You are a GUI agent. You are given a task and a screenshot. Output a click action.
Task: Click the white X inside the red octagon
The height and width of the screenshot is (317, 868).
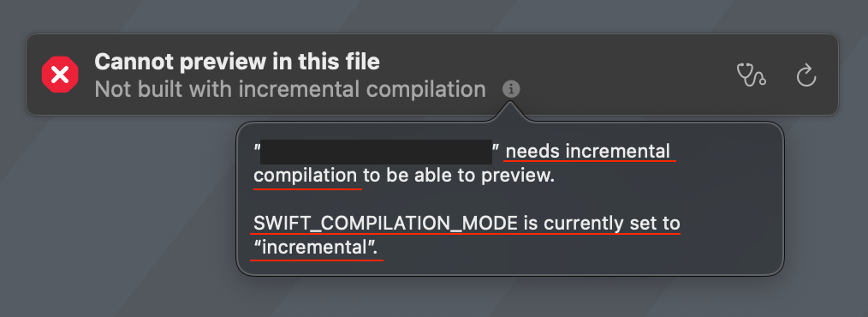pos(60,75)
